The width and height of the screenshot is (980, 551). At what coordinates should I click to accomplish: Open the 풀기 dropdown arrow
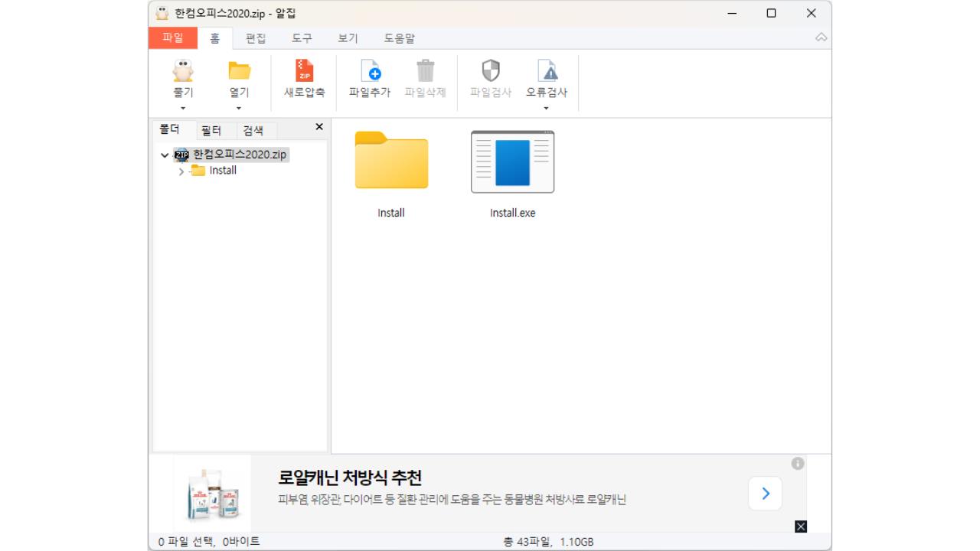pyautogui.click(x=181, y=108)
